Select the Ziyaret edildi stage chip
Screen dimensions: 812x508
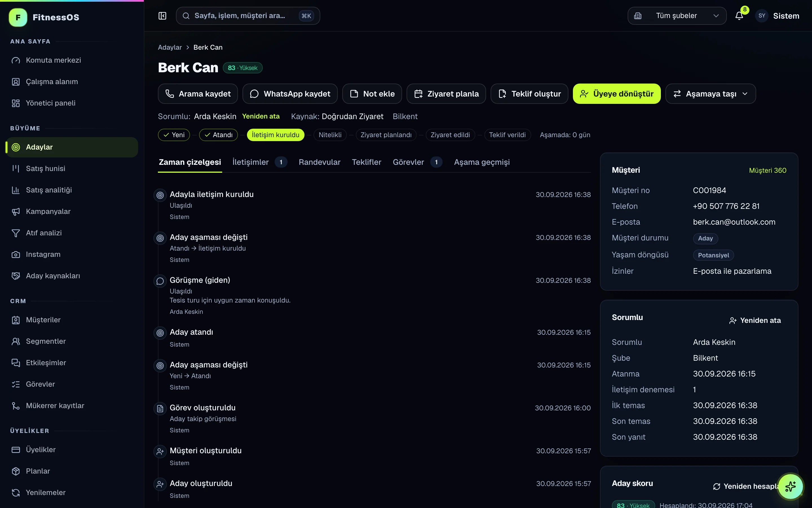point(450,135)
